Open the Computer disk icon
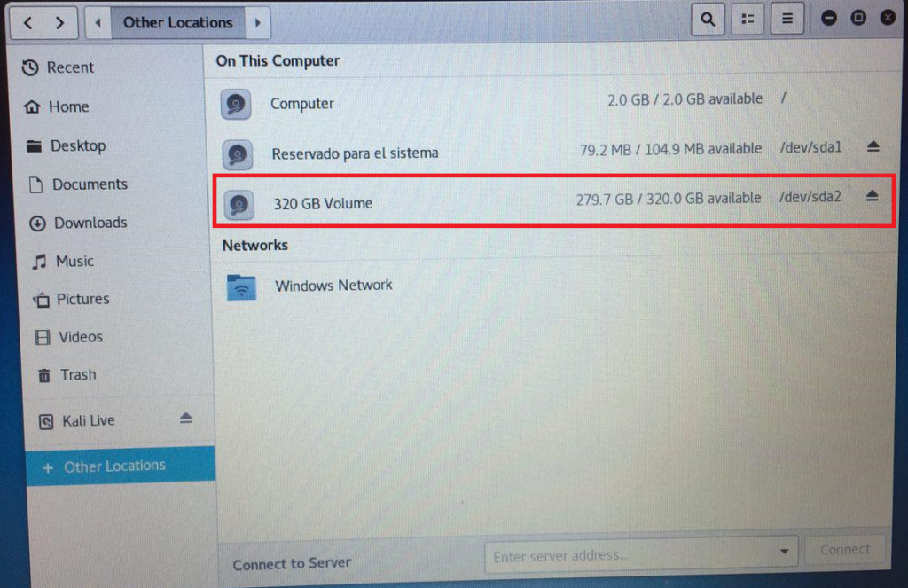Screen dimensions: 908x588 pos(236,105)
